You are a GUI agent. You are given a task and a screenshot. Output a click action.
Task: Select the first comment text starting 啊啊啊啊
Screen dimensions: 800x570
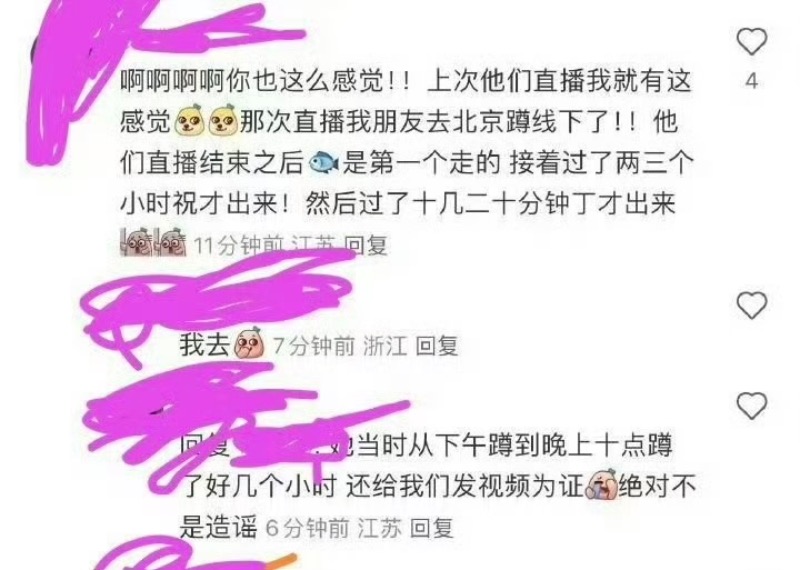(407, 142)
